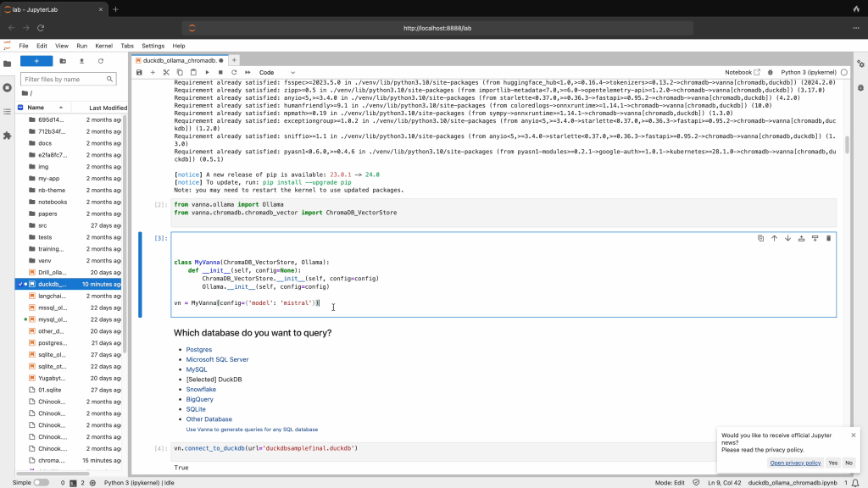This screenshot has height=488, width=868.
Task: Move the active cell down
Action: point(787,239)
